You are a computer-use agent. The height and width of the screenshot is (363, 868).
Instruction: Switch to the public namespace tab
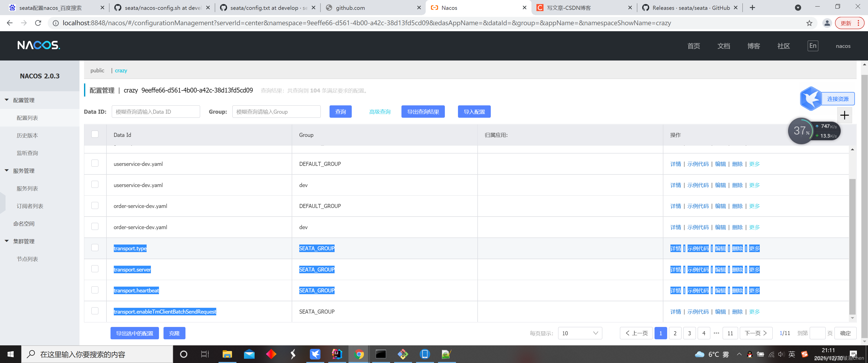pyautogui.click(x=97, y=70)
